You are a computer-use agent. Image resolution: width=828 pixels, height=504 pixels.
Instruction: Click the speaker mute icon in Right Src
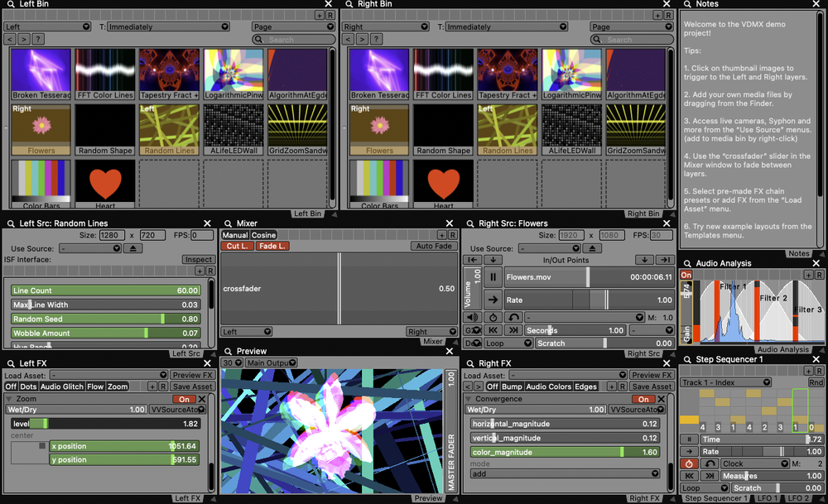(472, 317)
